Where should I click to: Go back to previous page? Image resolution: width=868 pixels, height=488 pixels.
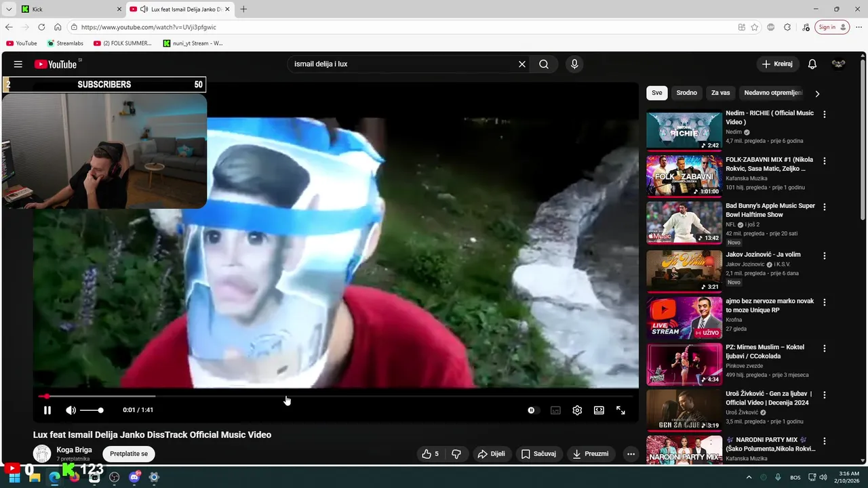[x=9, y=27]
